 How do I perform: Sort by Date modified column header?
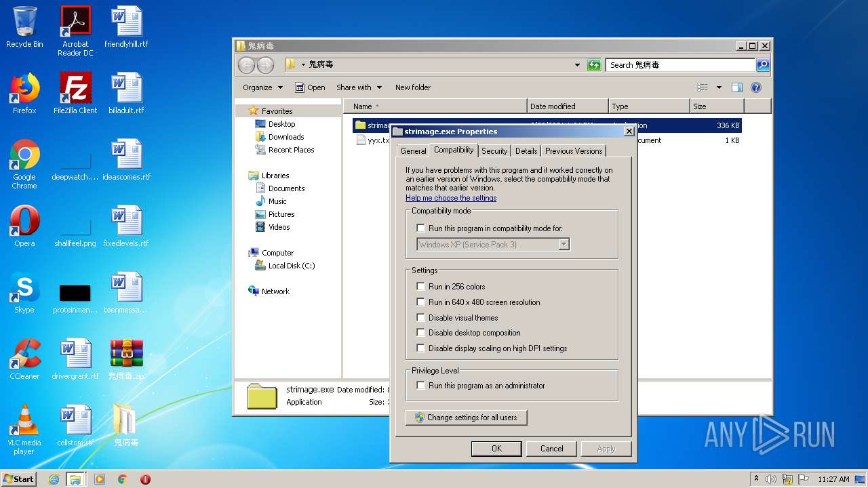[x=567, y=106]
